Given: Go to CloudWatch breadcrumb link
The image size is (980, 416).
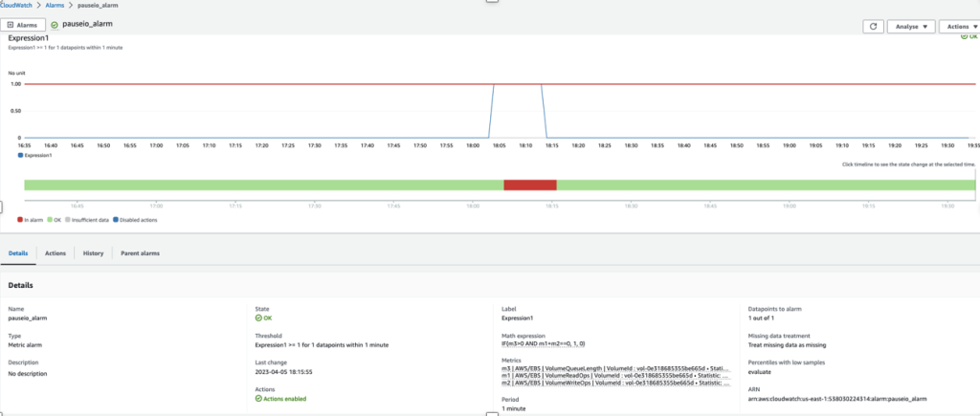Looking at the screenshot, I should pyautogui.click(x=15, y=5).
